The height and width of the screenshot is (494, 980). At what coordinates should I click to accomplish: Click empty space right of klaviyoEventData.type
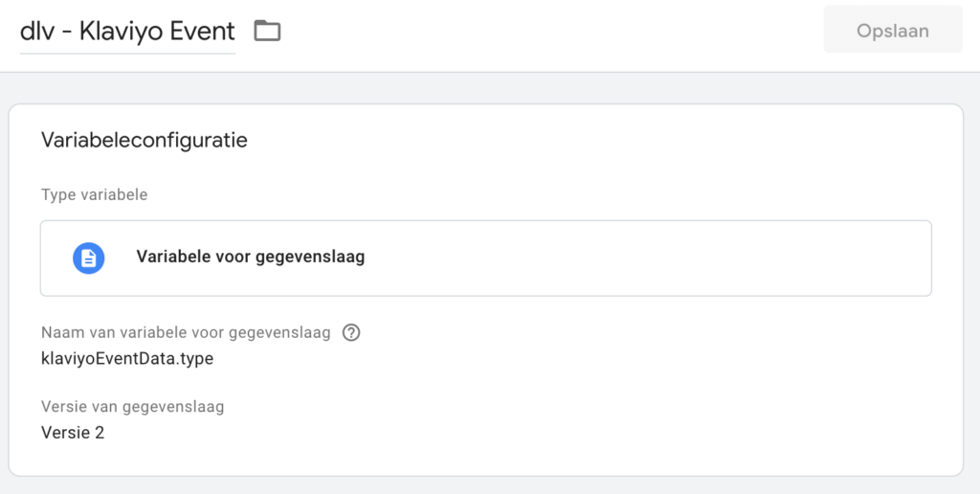[x=574, y=359]
